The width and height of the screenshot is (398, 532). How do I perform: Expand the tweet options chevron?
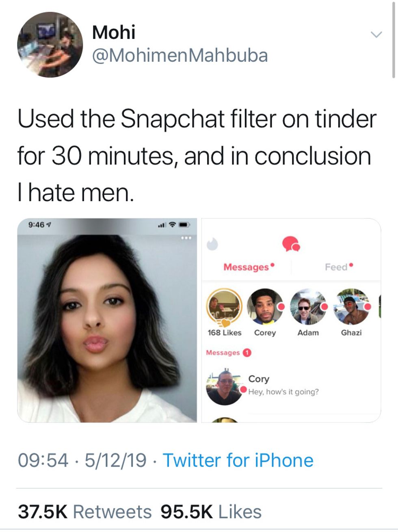376,35
